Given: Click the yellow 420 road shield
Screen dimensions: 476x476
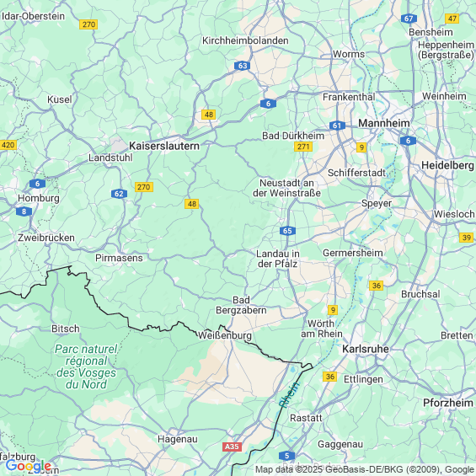Looking at the screenshot, I should tap(8, 145).
